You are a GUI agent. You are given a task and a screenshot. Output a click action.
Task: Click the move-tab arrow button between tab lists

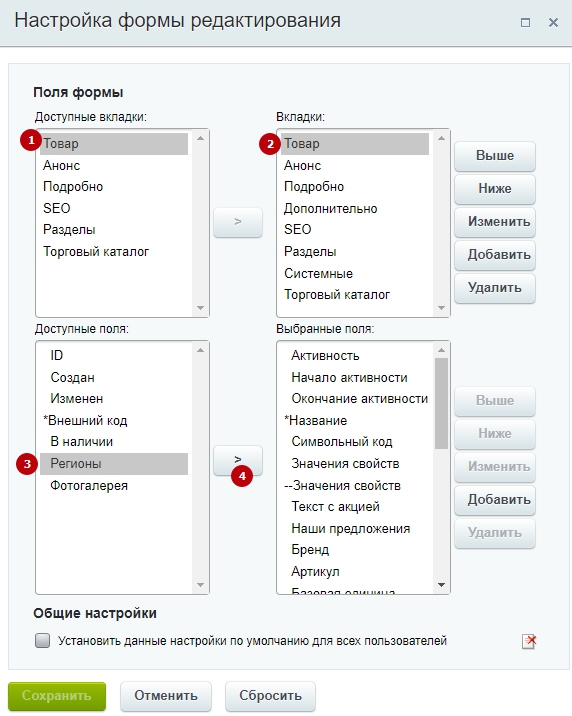coord(238,222)
